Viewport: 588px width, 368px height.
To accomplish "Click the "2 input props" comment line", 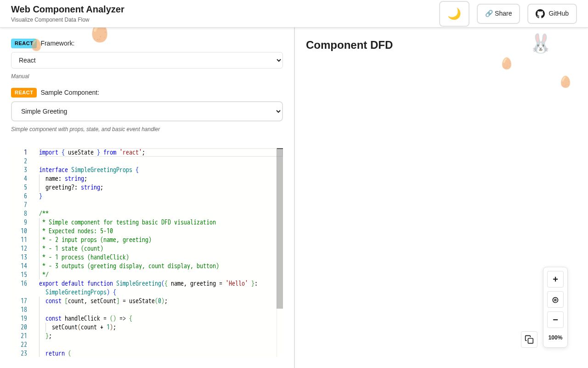I will tap(97, 240).
